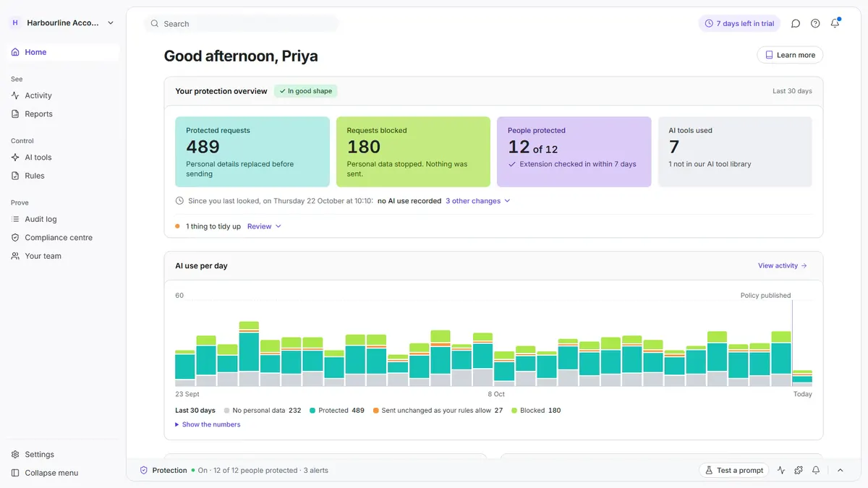
Task: Click '12 of 12 people protected' status text
Action: click(x=255, y=470)
